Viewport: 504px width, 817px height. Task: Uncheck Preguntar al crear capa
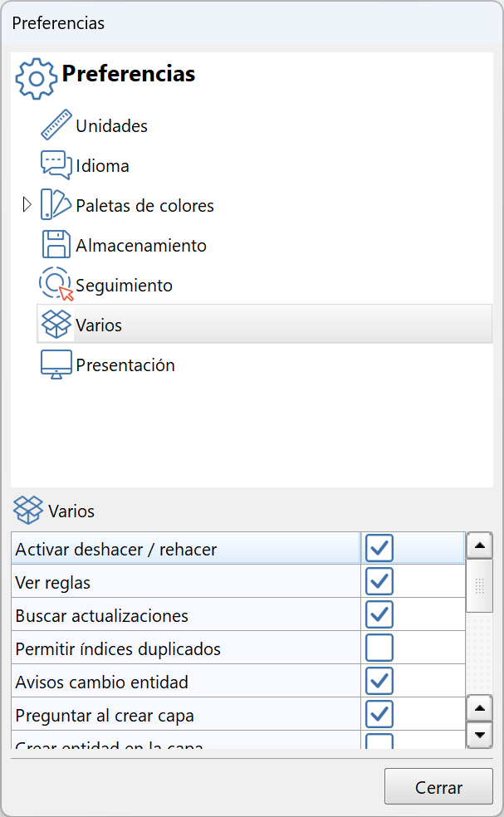point(379,714)
